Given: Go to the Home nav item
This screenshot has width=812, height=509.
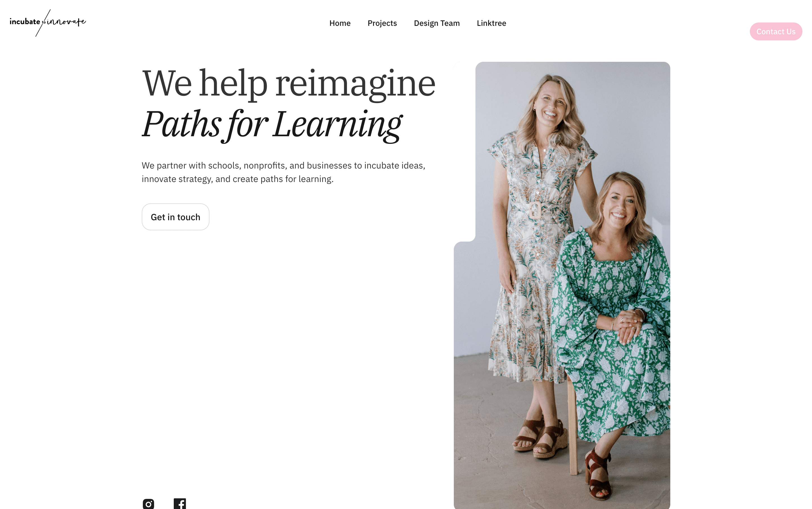Looking at the screenshot, I should (x=340, y=23).
